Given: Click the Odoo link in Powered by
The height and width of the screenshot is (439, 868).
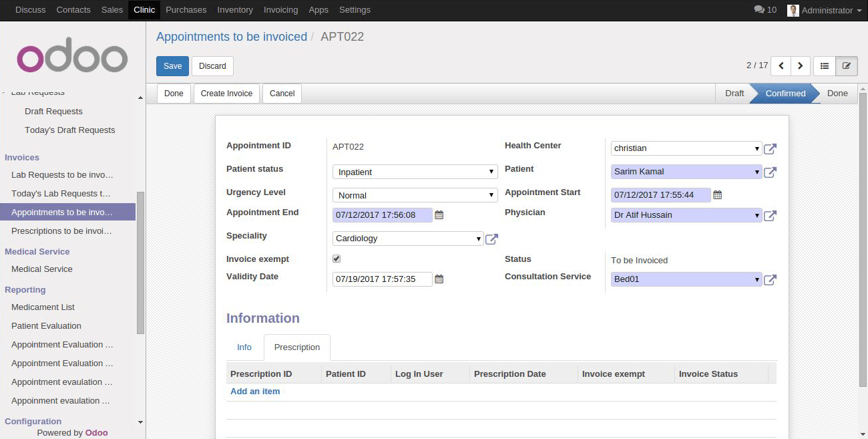Looking at the screenshot, I should 97,433.
